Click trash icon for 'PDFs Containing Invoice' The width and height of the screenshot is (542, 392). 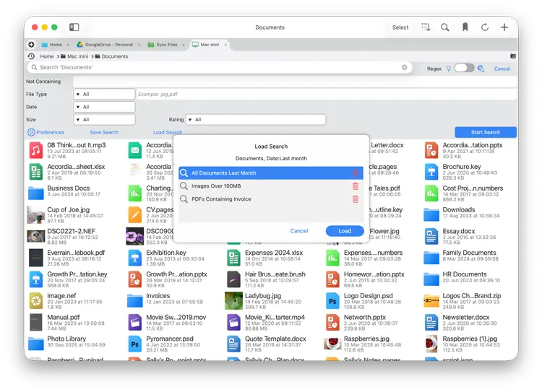[x=355, y=199]
